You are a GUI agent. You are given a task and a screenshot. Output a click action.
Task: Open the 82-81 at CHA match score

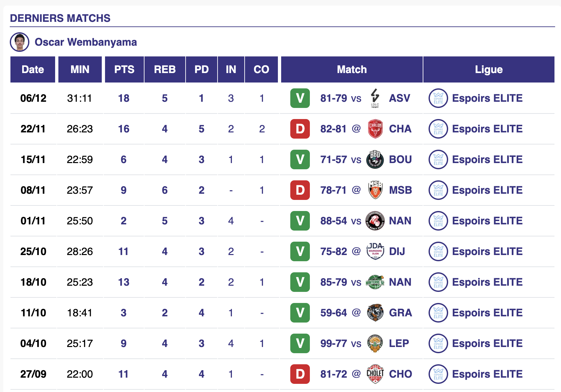333,129
